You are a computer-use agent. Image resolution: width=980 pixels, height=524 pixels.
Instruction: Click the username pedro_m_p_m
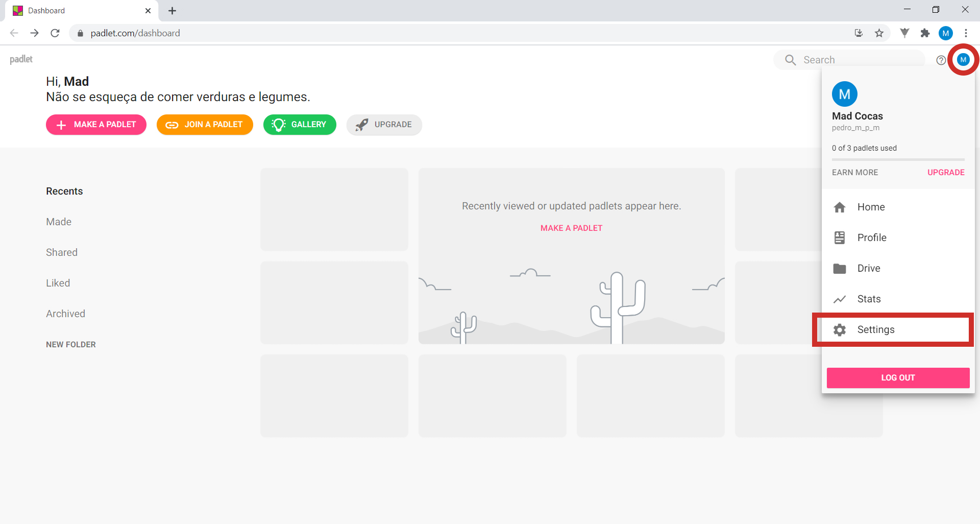pyautogui.click(x=855, y=128)
